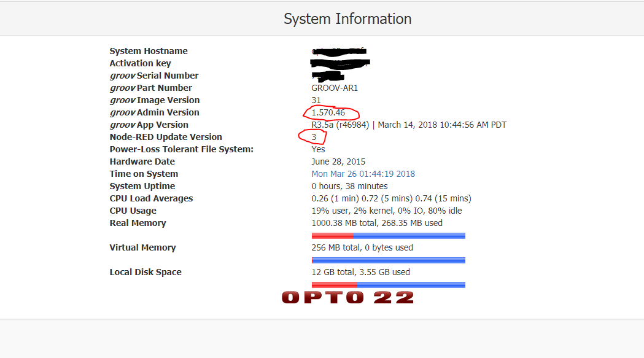Click the groov Image Version label
The height and width of the screenshot is (358, 644).
[x=155, y=100]
